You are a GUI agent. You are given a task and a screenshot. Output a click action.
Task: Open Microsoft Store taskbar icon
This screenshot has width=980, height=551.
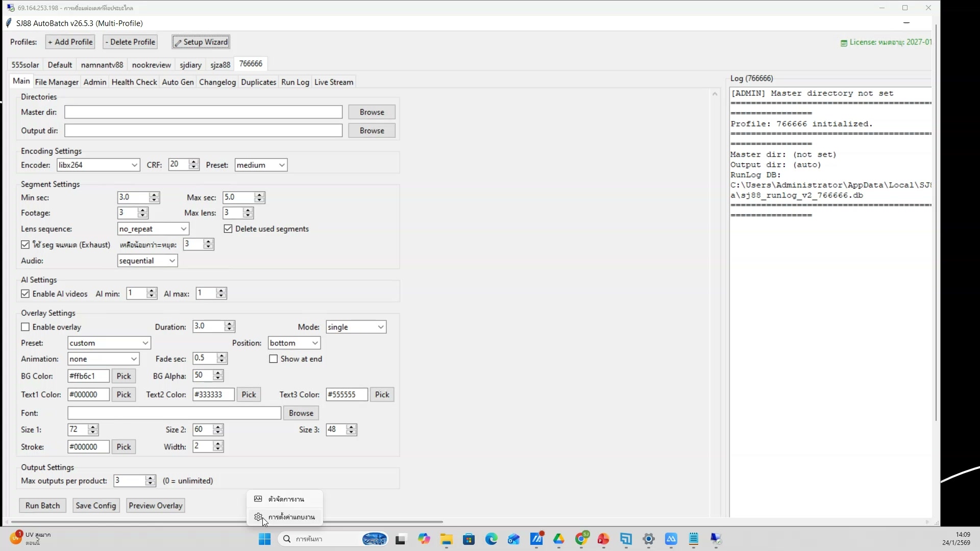pos(469,539)
